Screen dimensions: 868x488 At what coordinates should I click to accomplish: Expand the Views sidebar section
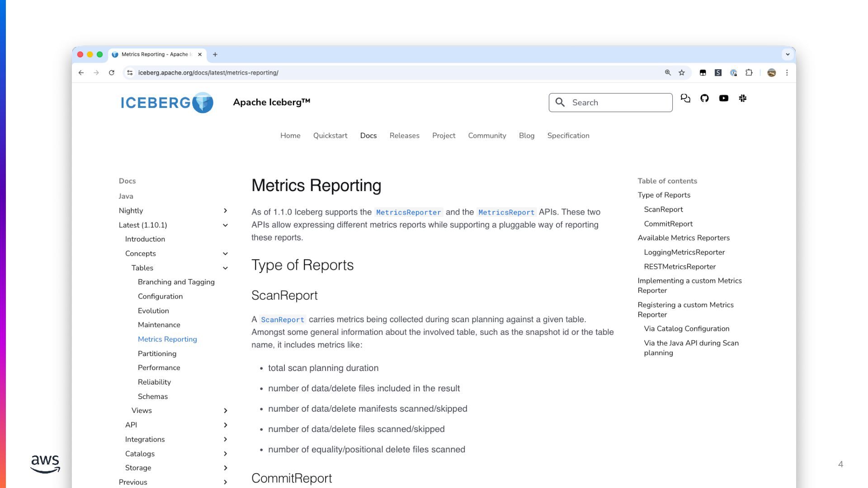225,410
